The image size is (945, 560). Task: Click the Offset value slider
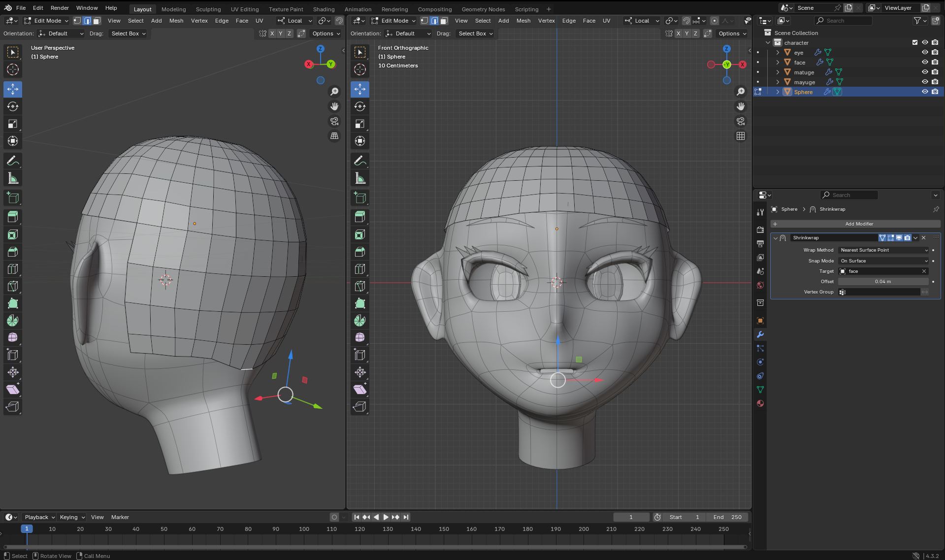[x=882, y=282]
